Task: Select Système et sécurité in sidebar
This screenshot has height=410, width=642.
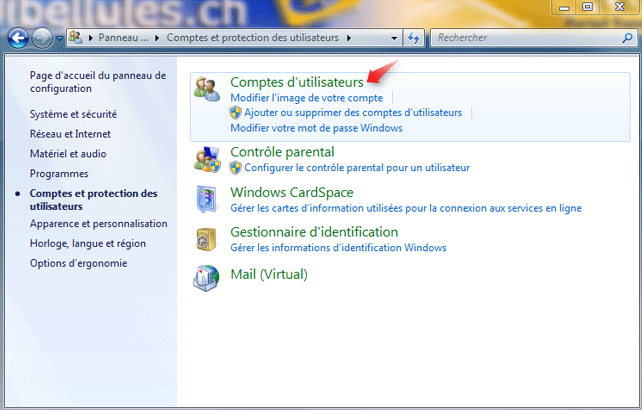Action: (x=73, y=114)
